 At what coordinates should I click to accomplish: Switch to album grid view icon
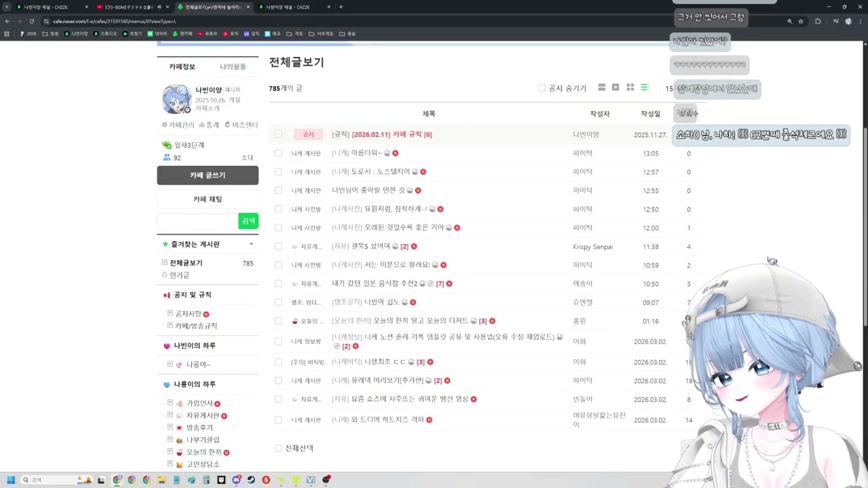(x=630, y=87)
